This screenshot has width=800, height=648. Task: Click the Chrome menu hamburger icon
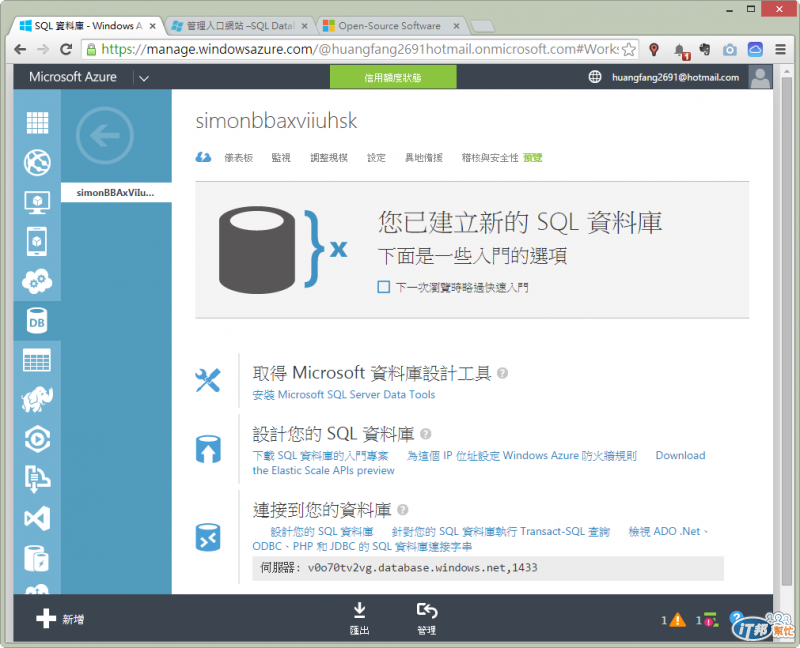781,49
